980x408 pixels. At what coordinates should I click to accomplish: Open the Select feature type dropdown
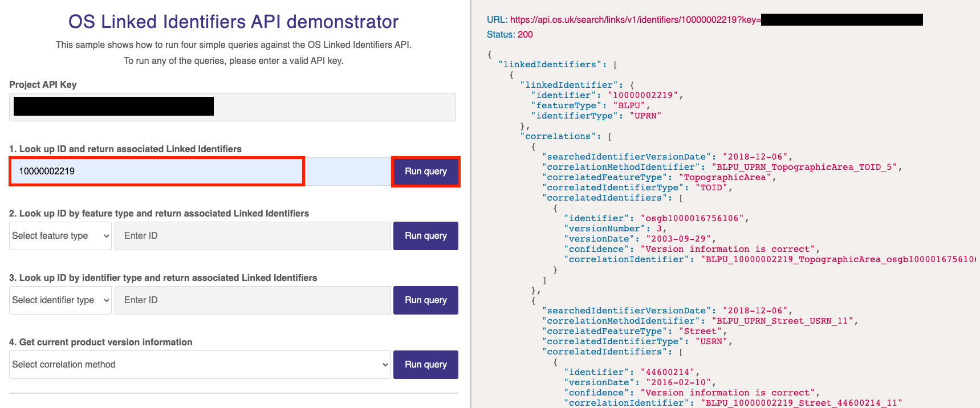(60, 236)
